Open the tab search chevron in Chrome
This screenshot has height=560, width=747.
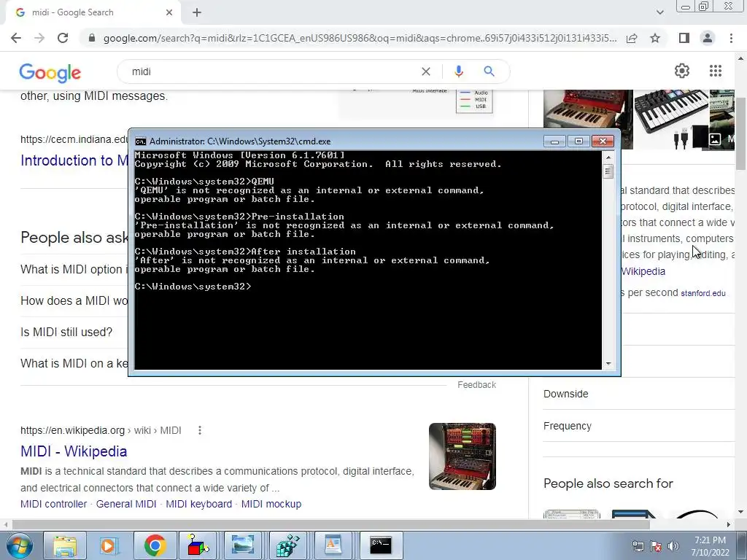tap(659, 12)
